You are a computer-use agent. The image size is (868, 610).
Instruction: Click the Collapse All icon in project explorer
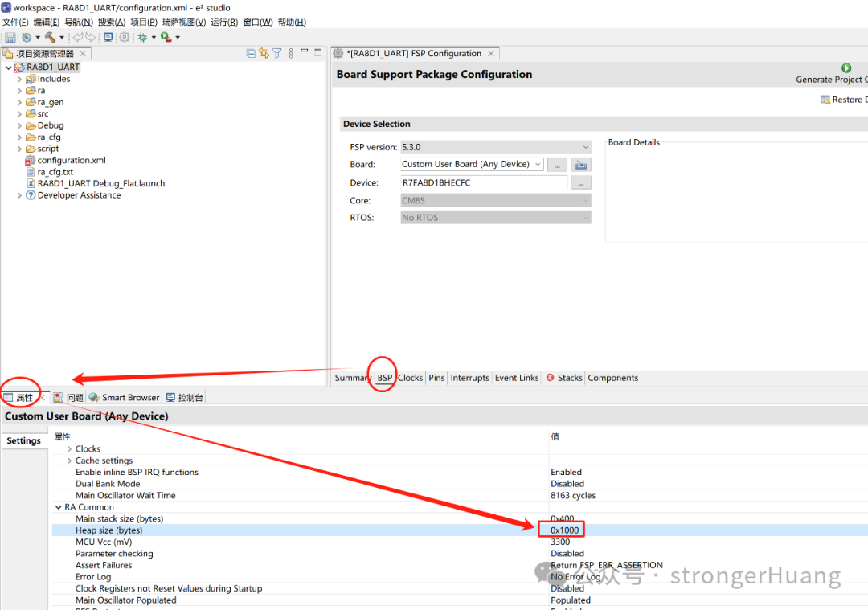[251, 53]
